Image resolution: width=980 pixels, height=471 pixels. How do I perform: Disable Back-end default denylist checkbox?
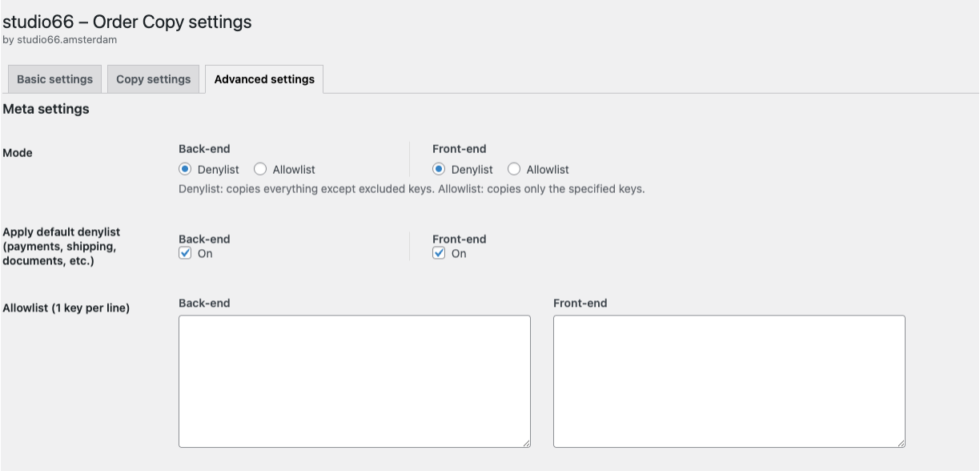[185, 253]
